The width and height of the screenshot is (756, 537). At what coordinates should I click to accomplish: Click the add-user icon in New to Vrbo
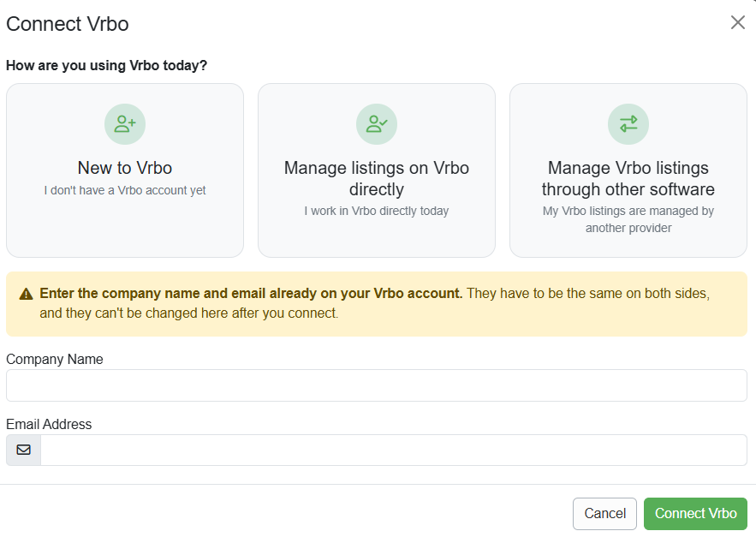pos(125,124)
